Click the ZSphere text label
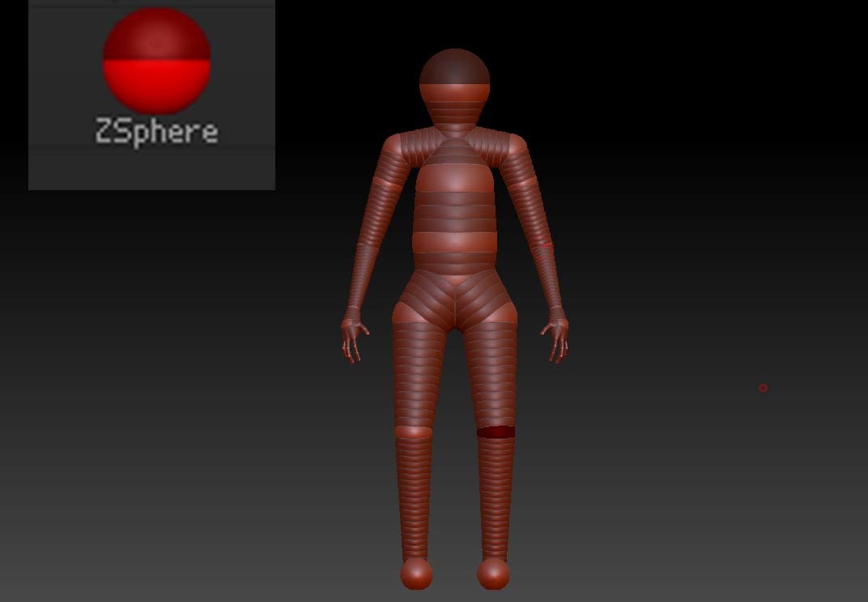 click(x=156, y=131)
